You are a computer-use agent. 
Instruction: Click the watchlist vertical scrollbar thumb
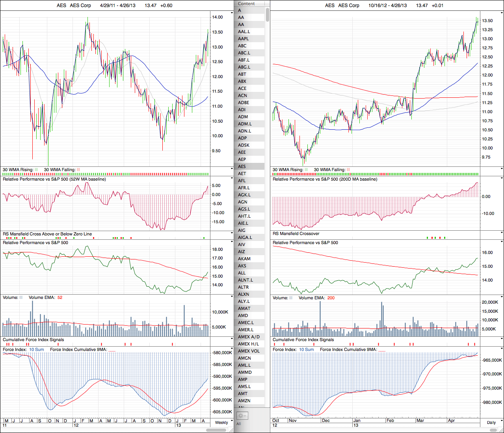click(x=268, y=14)
